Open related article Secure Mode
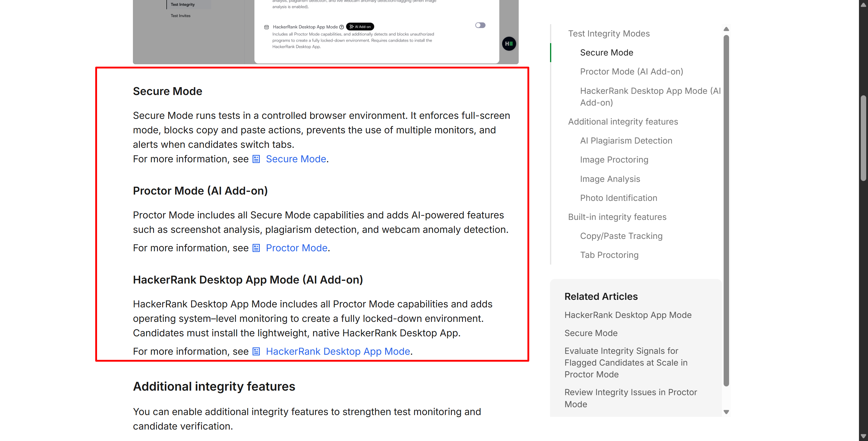 point(591,333)
